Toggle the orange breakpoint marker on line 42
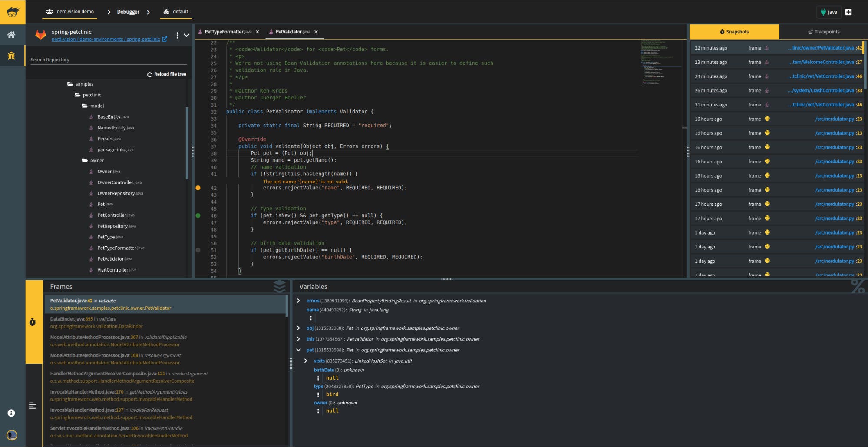This screenshot has height=447, width=868. pyautogui.click(x=198, y=188)
